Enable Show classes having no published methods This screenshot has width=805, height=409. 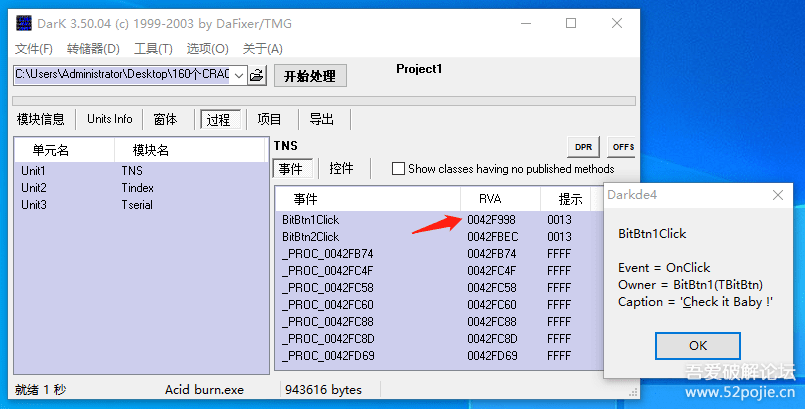(399, 169)
